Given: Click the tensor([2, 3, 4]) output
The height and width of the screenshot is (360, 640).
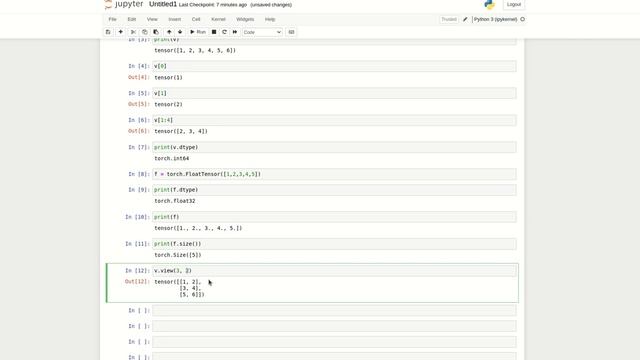Looking at the screenshot, I should pos(181,131).
